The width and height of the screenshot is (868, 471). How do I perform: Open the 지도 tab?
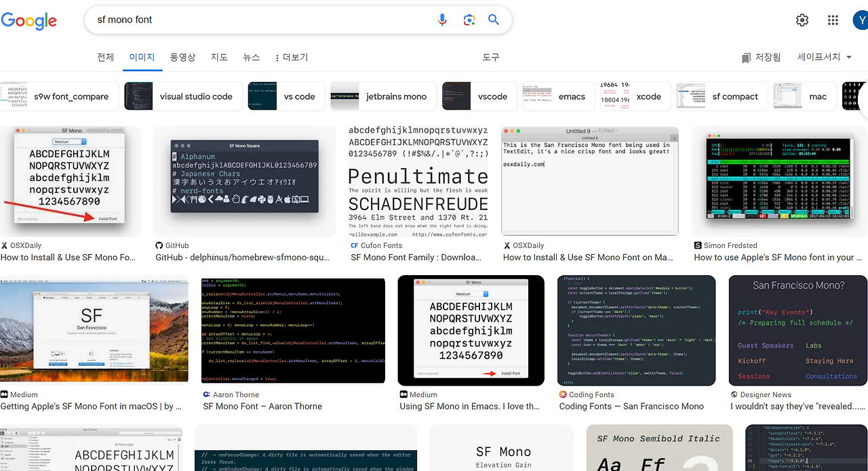[x=219, y=57]
